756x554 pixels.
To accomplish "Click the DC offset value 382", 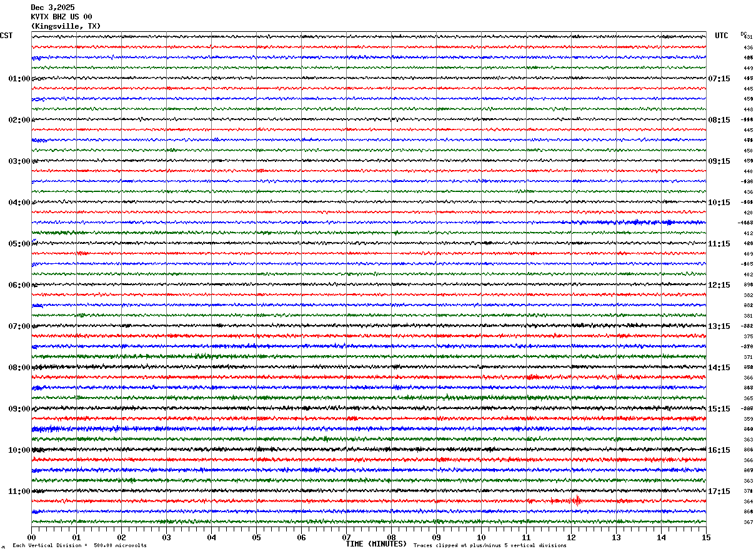I will [748, 295].
